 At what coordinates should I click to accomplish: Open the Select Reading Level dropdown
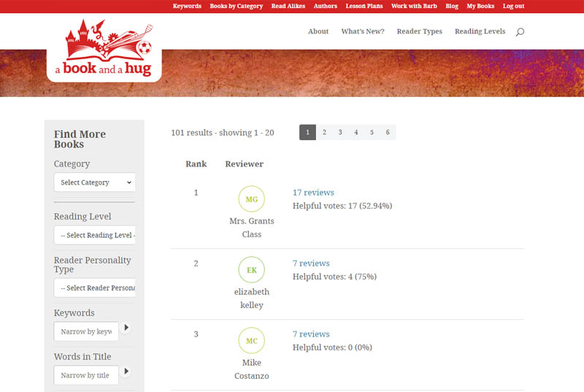94,235
